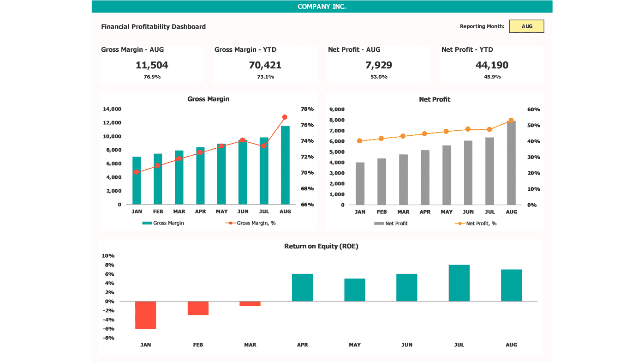This screenshot has height=363, width=644.
Task: Select the APR bar in Gross Margin chart
Action: (x=200, y=176)
